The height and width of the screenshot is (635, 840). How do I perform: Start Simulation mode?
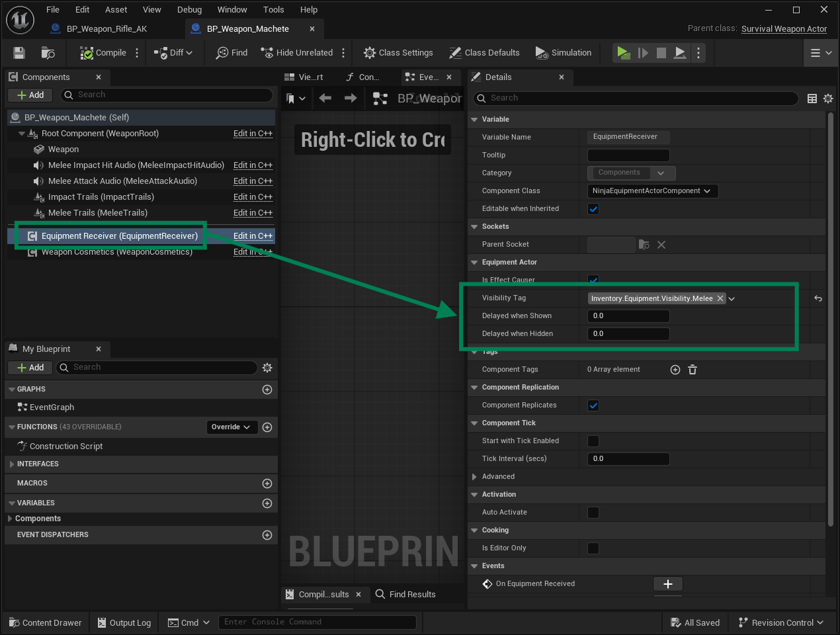[563, 52]
